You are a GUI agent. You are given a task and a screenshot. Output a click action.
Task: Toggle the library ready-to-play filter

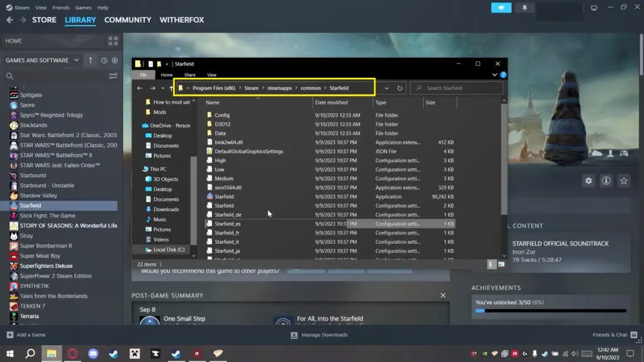click(x=114, y=60)
